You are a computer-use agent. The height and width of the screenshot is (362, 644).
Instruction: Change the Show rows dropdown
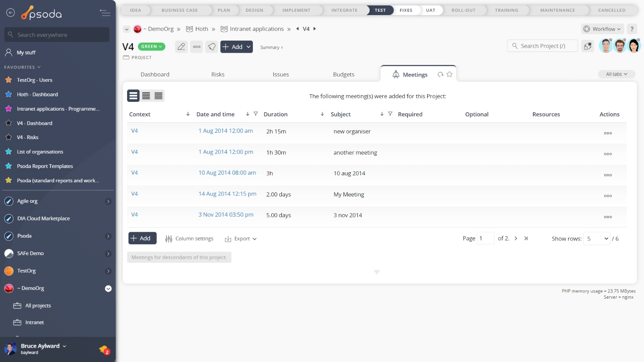coord(597,238)
